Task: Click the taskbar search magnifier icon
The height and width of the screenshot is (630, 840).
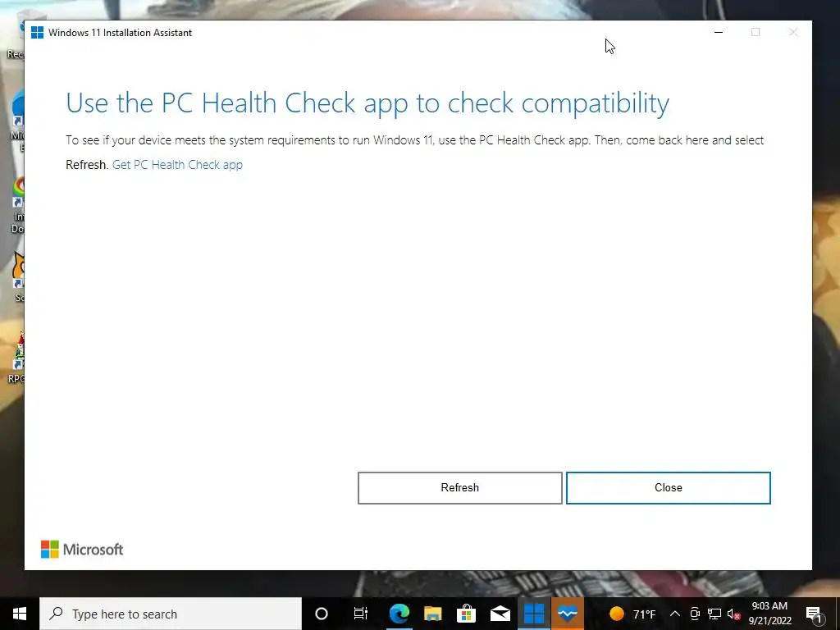Action: tap(56, 614)
